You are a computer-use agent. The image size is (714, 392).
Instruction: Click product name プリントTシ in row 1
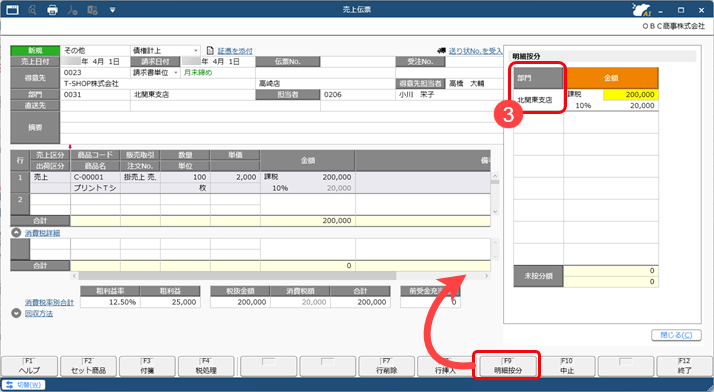coord(95,188)
